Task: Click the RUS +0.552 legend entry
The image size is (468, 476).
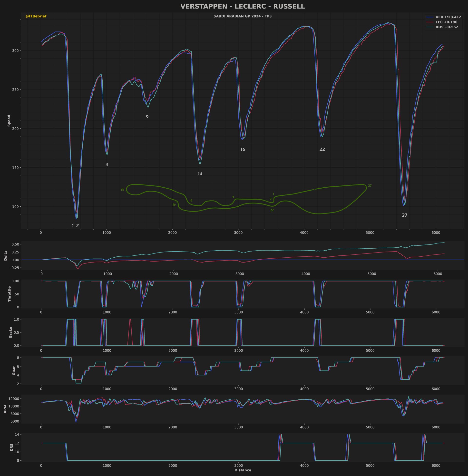Action: (447, 27)
